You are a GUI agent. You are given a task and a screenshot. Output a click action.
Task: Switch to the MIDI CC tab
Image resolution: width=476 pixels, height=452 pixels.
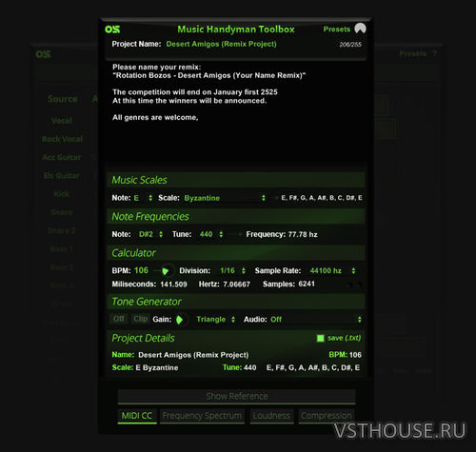(x=137, y=416)
